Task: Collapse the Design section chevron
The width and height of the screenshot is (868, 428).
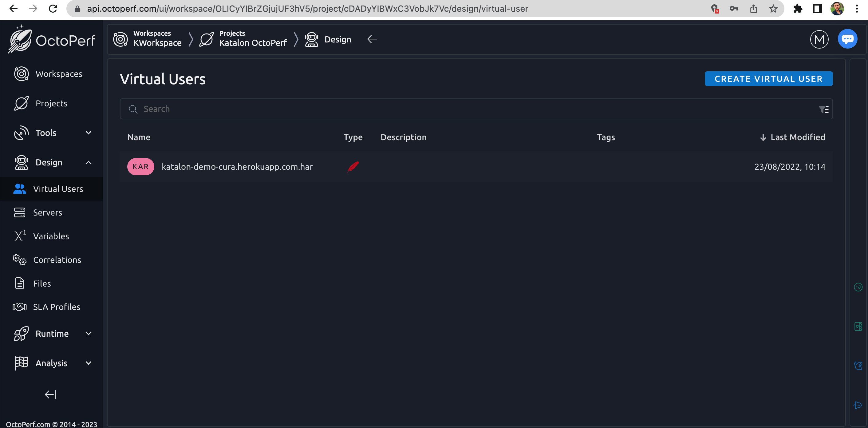Action: coord(88,162)
